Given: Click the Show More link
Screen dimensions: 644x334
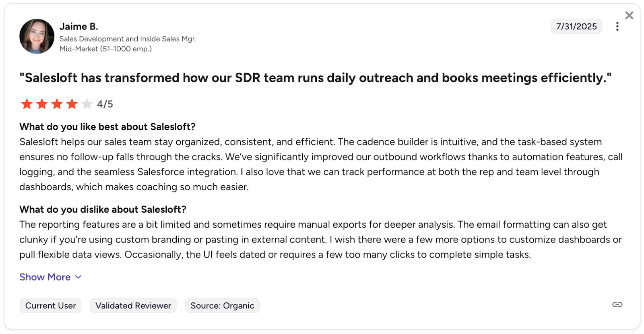Looking at the screenshot, I should pos(45,277).
